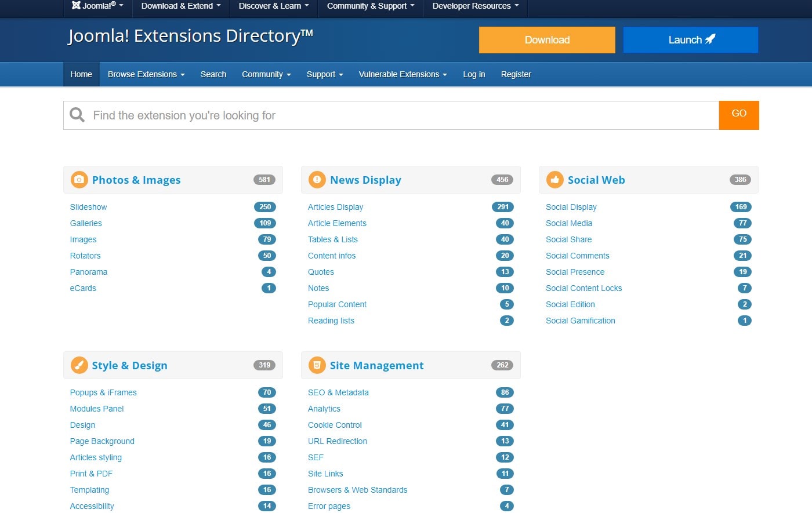Click the Joomla! logo icon in top bar
Screen dimensions: 812x513
[x=76, y=5]
